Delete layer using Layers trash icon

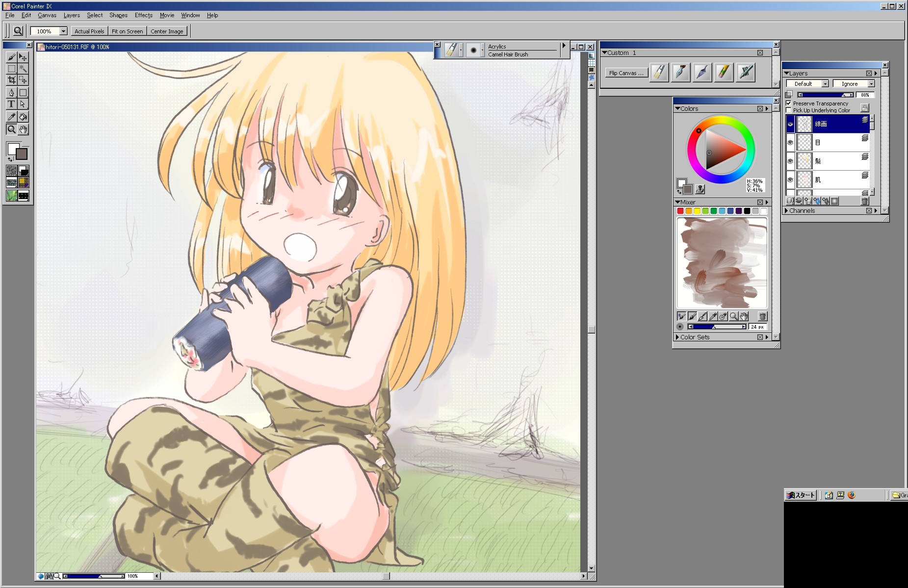[865, 201]
